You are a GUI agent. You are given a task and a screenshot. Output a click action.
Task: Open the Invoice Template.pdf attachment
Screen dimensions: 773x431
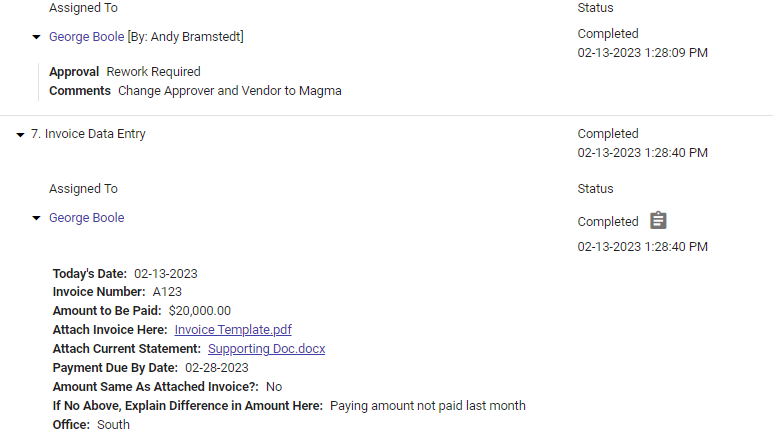233,330
